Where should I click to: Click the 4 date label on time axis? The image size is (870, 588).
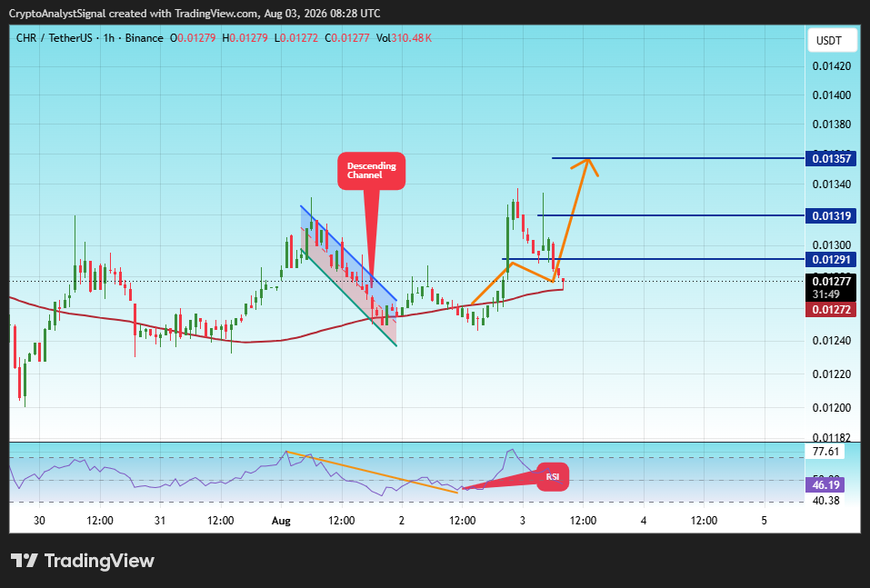[644, 521]
